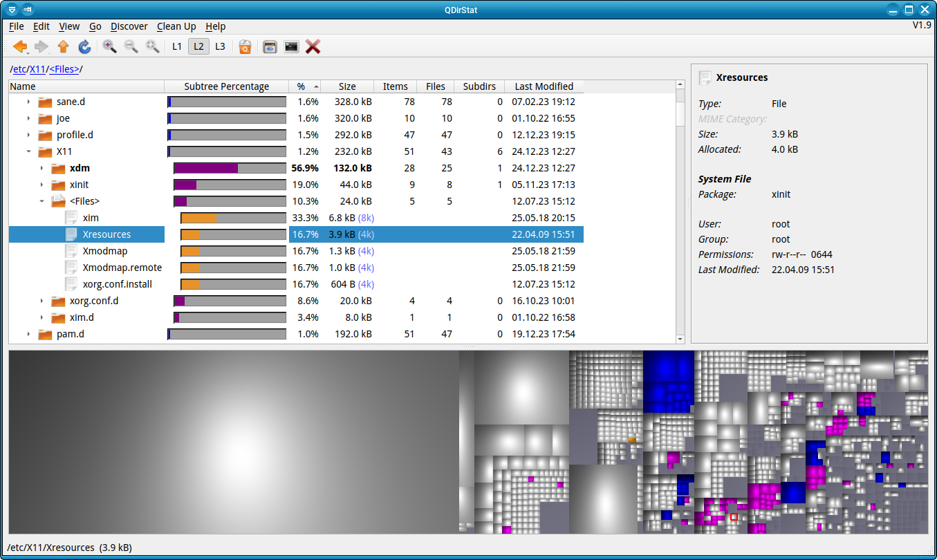Zoom out the treemap

pos(131,46)
